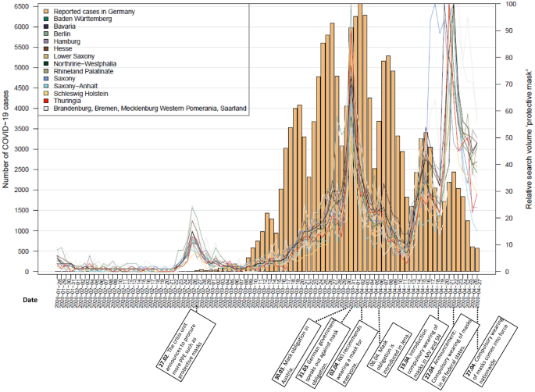Click the 'Schleswig Holstein' legend label
The height and width of the screenshot is (392, 535).
[81, 94]
